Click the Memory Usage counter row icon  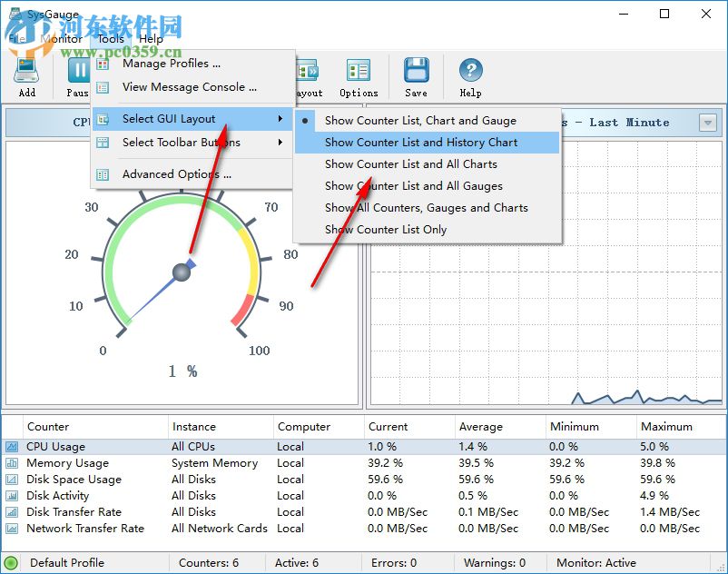pos(13,463)
